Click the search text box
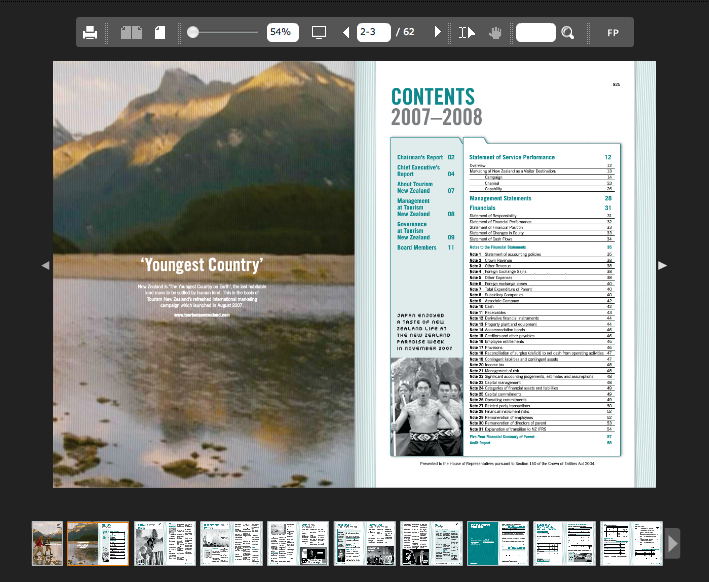The height and width of the screenshot is (582, 709). [535, 33]
